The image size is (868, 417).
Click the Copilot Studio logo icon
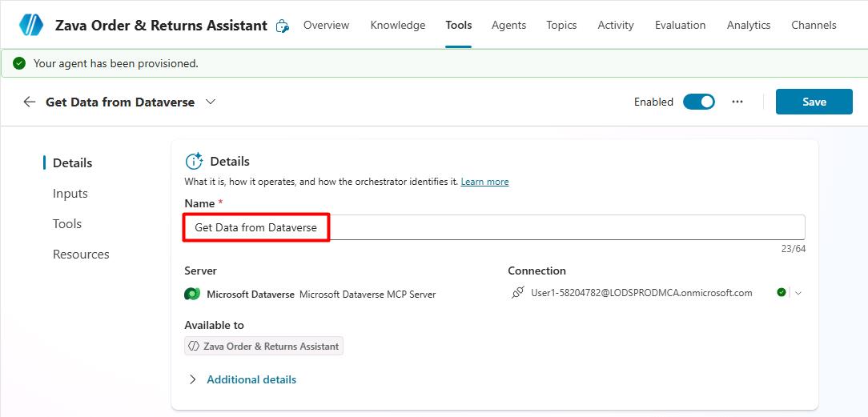31,25
